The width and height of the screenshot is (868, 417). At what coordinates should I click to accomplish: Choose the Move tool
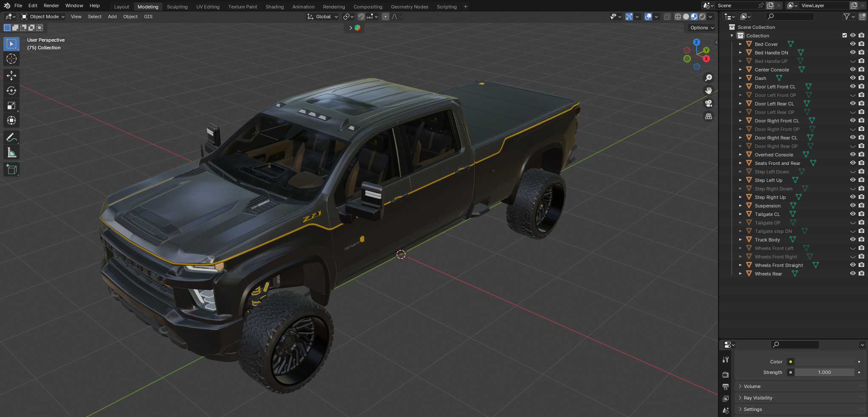[x=11, y=76]
